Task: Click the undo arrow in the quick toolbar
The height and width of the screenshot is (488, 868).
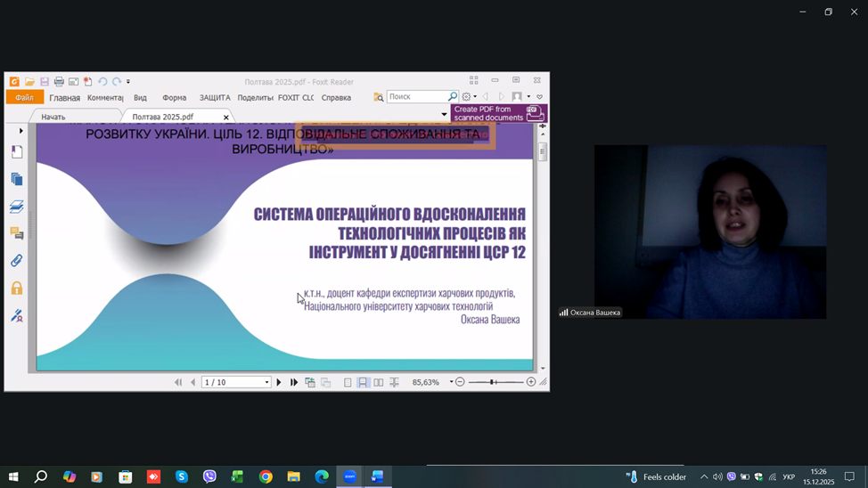Action: tap(102, 82)
